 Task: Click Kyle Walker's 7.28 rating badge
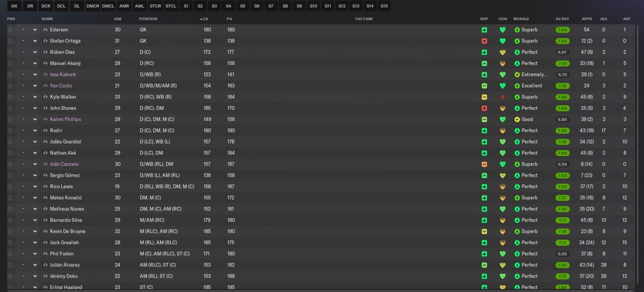pyautogui.click(x=562, y=97)
